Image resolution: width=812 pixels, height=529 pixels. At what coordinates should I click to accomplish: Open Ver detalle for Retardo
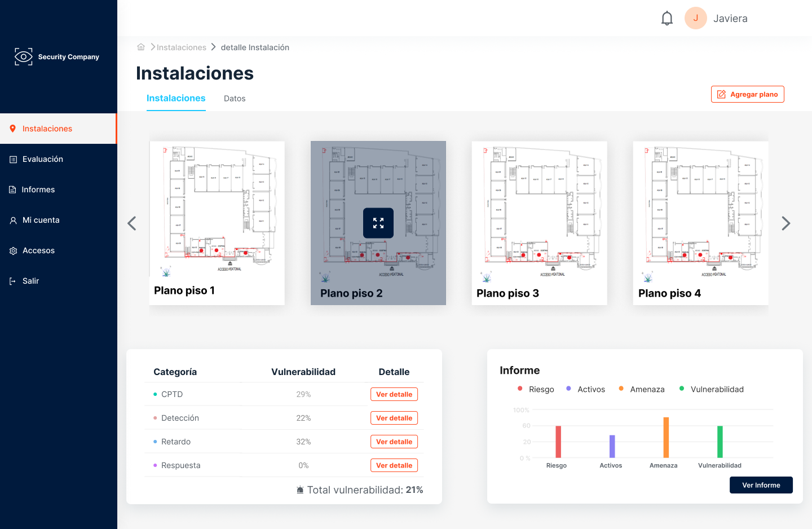coord(394,442)
